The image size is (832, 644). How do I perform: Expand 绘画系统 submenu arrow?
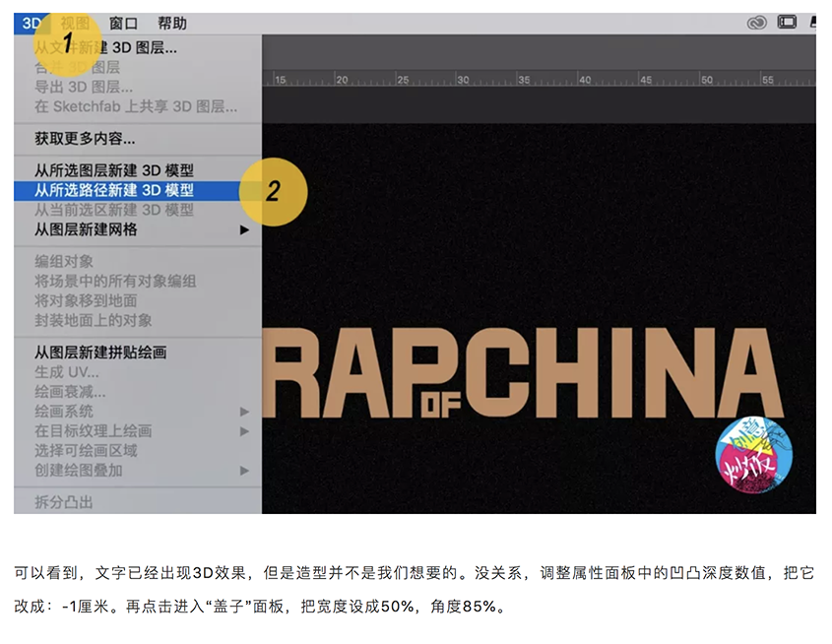point(244,412)
